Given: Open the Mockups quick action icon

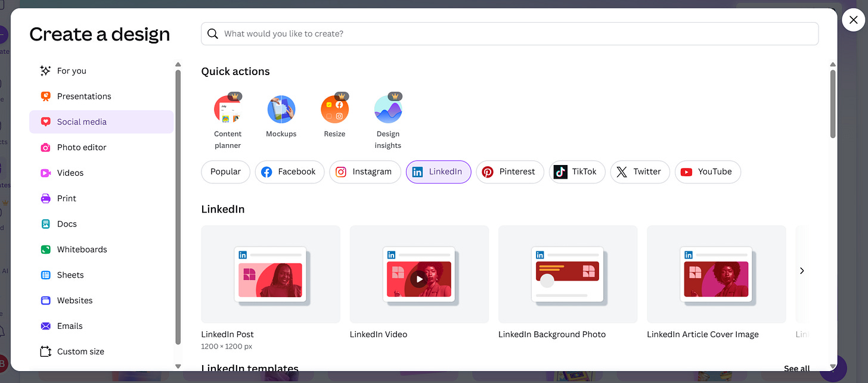Looking at the screenshot, I should [281, 110].
